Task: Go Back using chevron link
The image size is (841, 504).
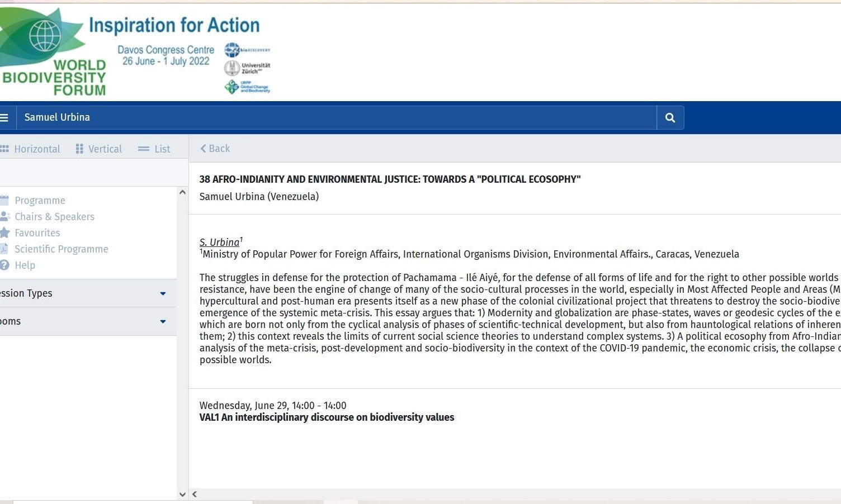Action: pyautogui.click(x=215, y=149)
